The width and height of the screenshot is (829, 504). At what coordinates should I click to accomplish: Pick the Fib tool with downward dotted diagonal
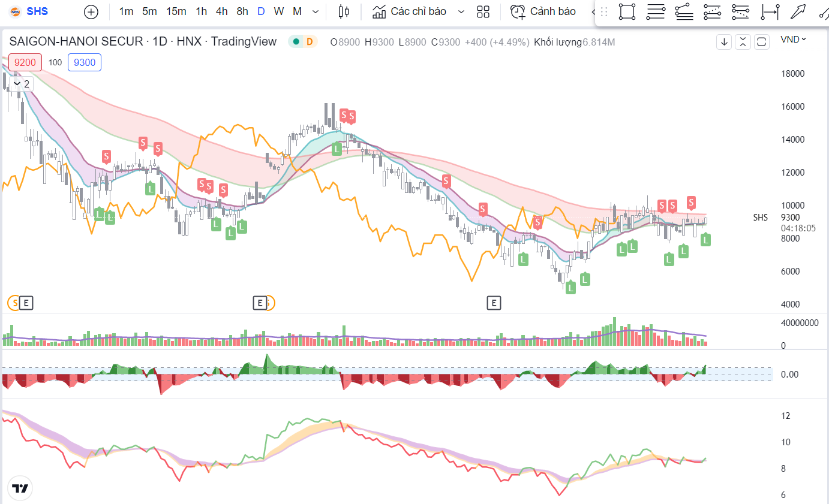(741, 12)
